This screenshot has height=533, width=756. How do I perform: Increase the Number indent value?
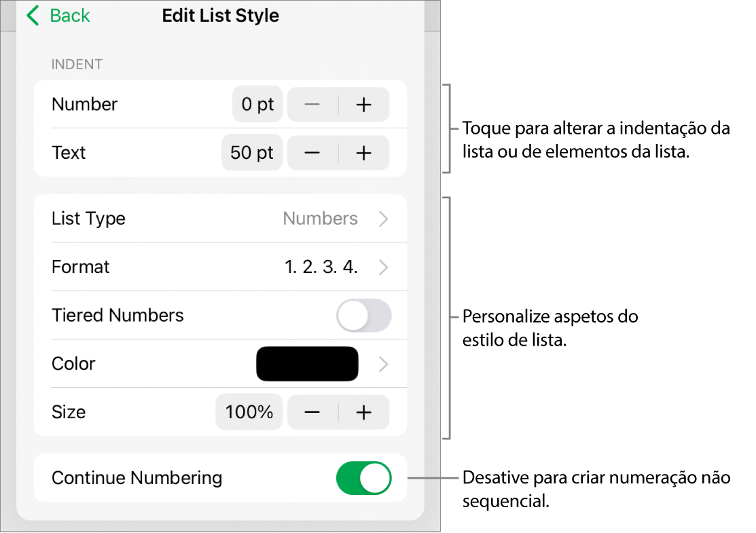364,105
